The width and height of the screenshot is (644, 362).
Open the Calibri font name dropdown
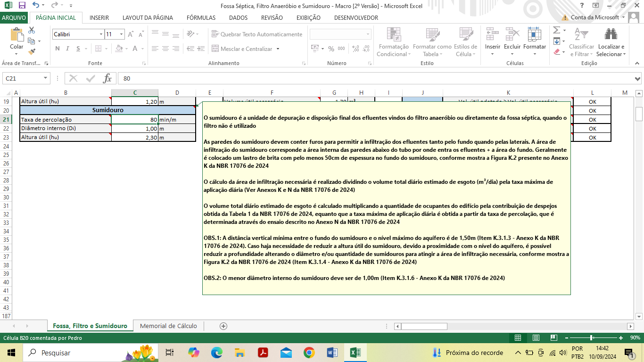click(x=101, y=34)
